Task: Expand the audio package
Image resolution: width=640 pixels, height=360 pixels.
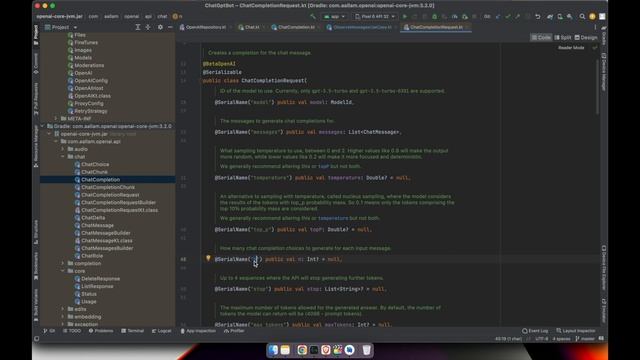Action: [x=63, y=149]
